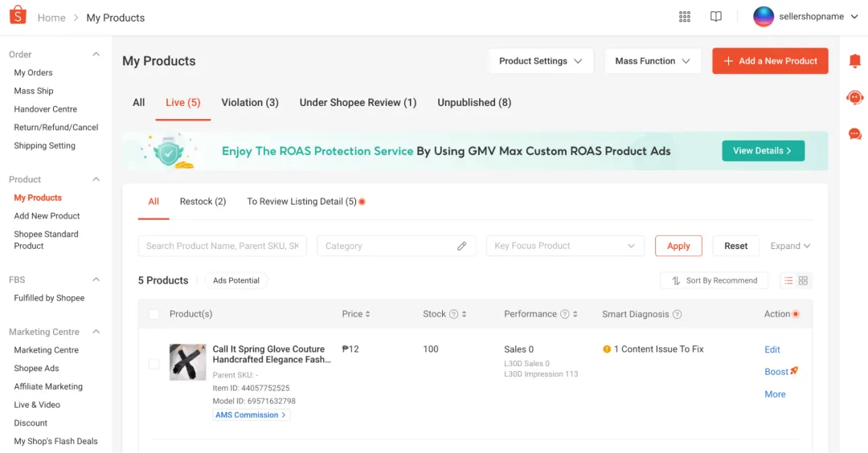Open the Restock (2) tab
Image resolution: width=868 pixels, height=453 pixels.
[x=203, y=202]
